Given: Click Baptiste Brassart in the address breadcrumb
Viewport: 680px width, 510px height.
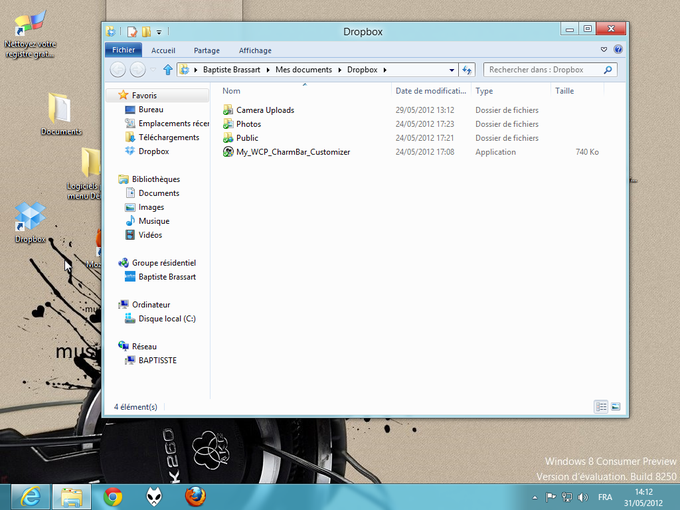Looking at the screenshot, I should click(x=232, y=70).
